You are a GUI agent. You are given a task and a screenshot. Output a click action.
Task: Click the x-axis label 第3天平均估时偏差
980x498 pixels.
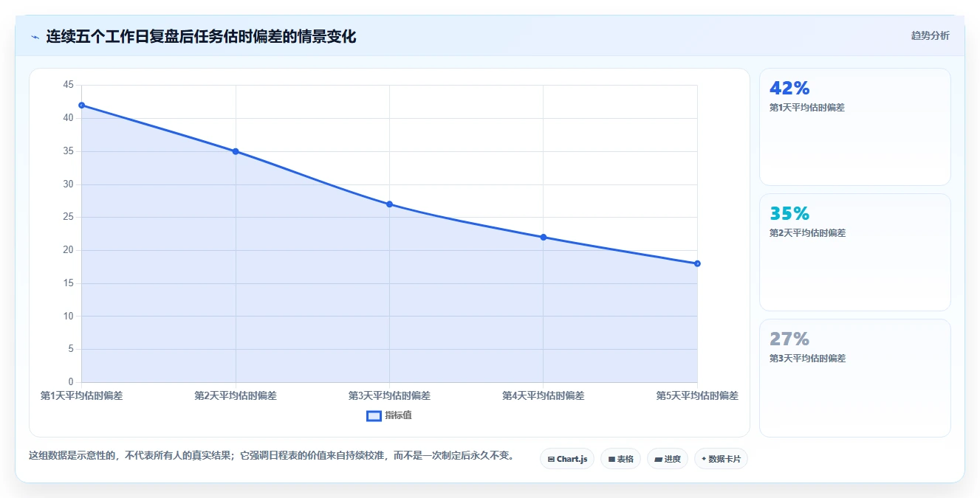tap(389, 395)
